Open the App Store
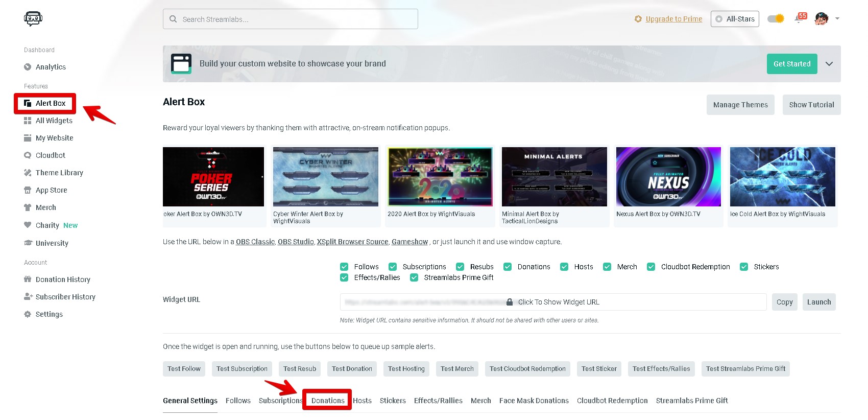 pos(45,190)
